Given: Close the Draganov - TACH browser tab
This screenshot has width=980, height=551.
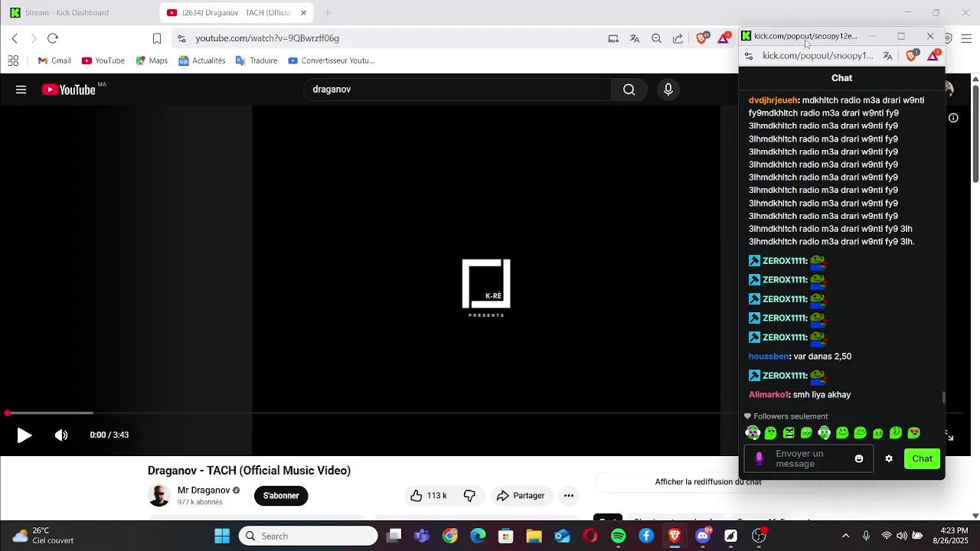Looking at the screenshot, I should point(303,12).
